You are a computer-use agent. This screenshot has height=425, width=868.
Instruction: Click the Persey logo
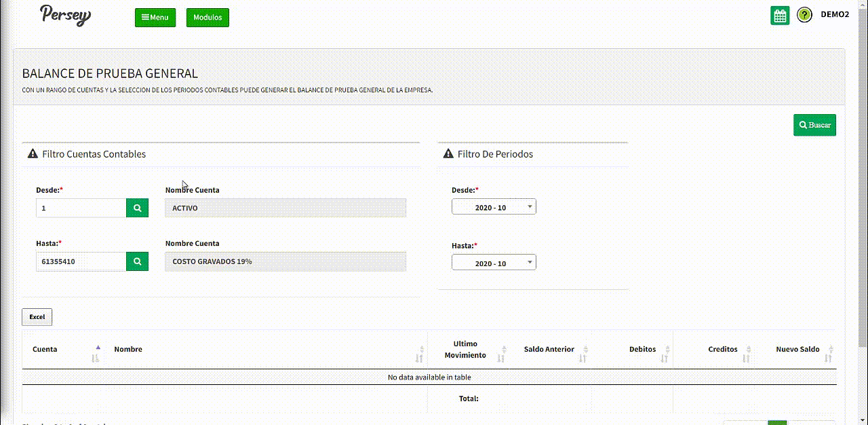tap(65, 15)
